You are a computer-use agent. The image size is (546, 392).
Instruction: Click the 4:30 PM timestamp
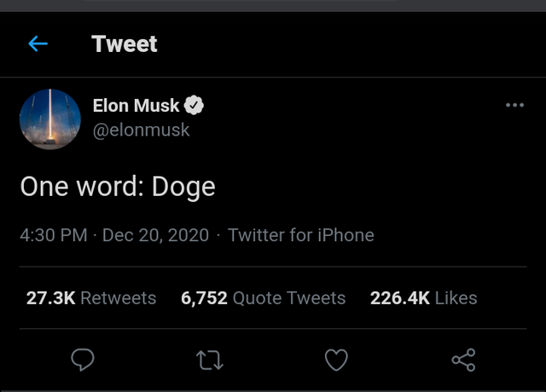click(53, 235)
